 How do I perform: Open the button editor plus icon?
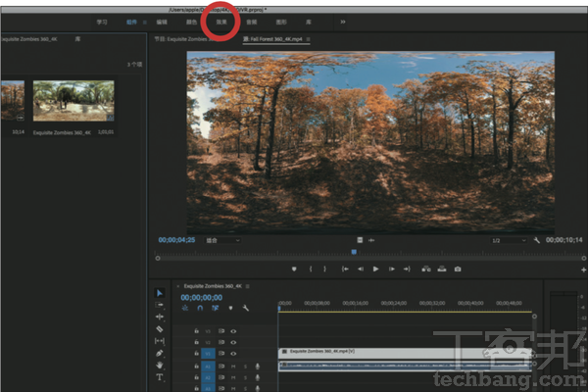click(583, 269)
